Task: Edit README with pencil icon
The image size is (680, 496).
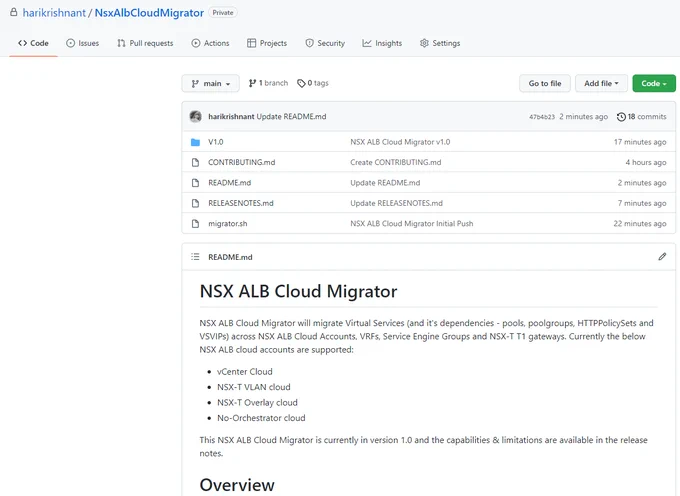Action: pos(662,257)
